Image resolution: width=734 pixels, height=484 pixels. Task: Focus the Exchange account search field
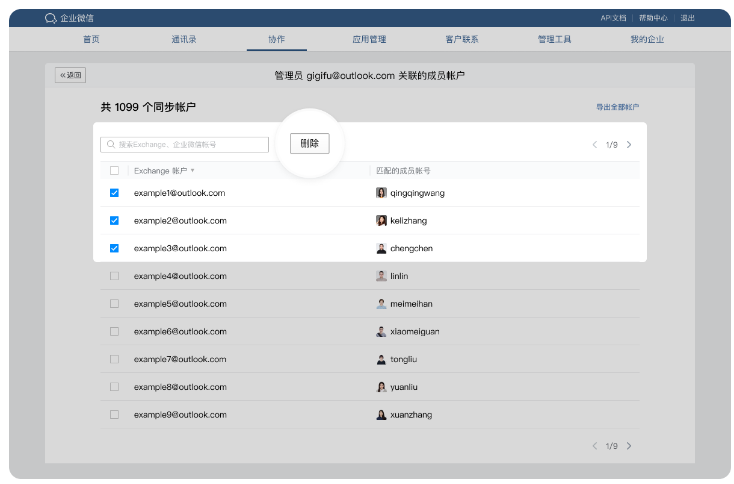[x=190, y=144]
